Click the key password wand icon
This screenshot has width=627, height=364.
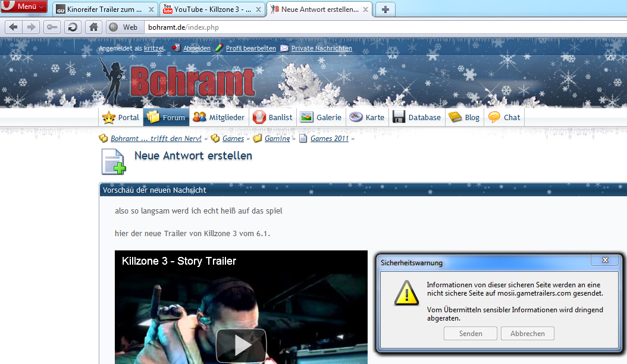coord(52,27)
